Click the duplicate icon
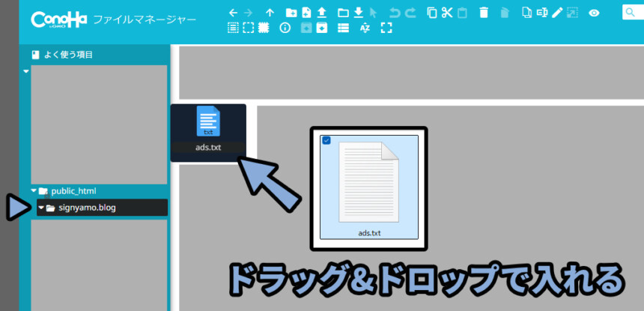644x311 pixels. [x=526, y=13]
